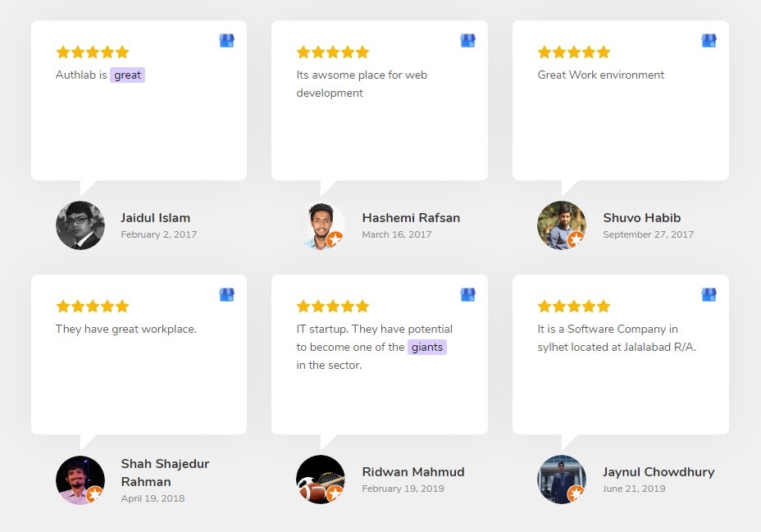Click Google My Business icon on Shuvo Habib's review

coord(709,41)
